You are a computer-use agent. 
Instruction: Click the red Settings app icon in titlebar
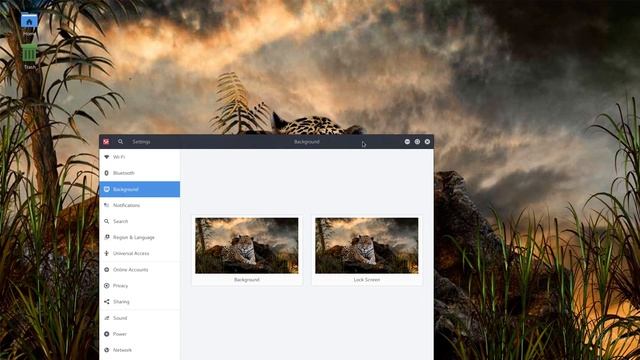click(x=106, y=142)
